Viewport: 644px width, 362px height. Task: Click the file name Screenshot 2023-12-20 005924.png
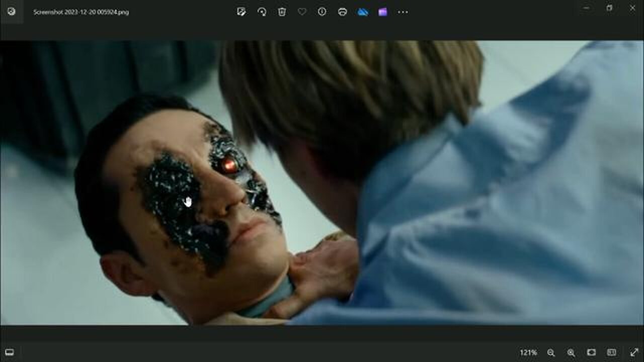81,12
